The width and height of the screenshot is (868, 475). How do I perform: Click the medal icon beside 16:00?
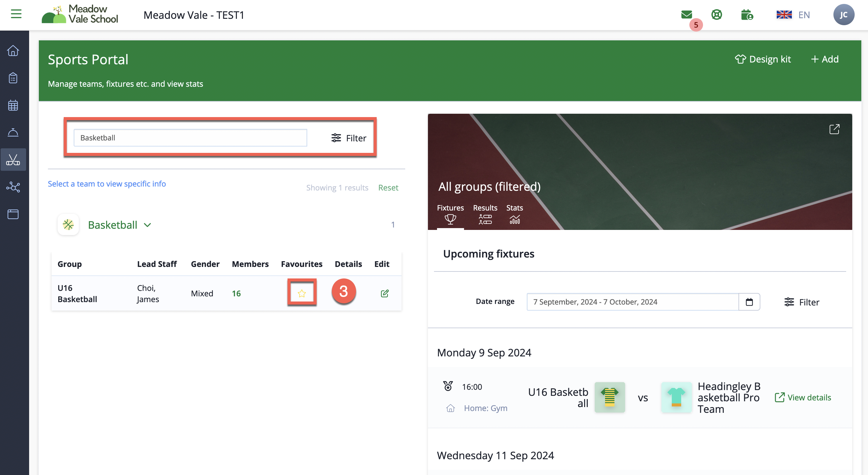click(x=448, y=386)
